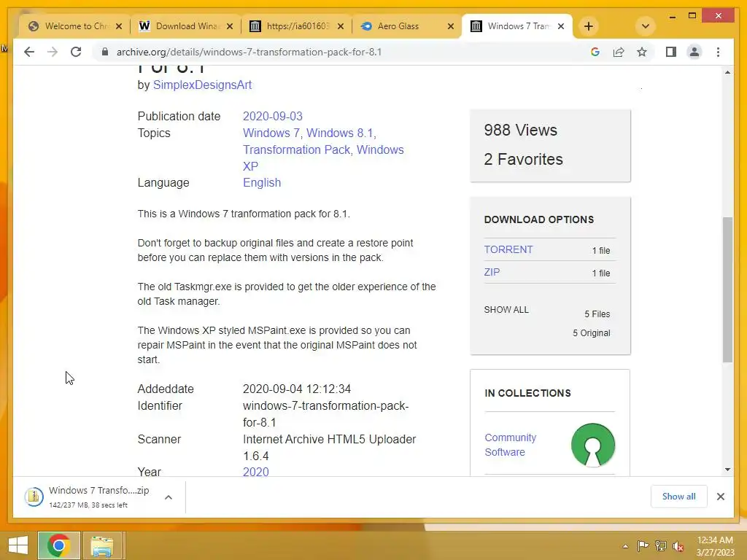
Task: Choose the TORRENT download option
Action: click(508, 249)
